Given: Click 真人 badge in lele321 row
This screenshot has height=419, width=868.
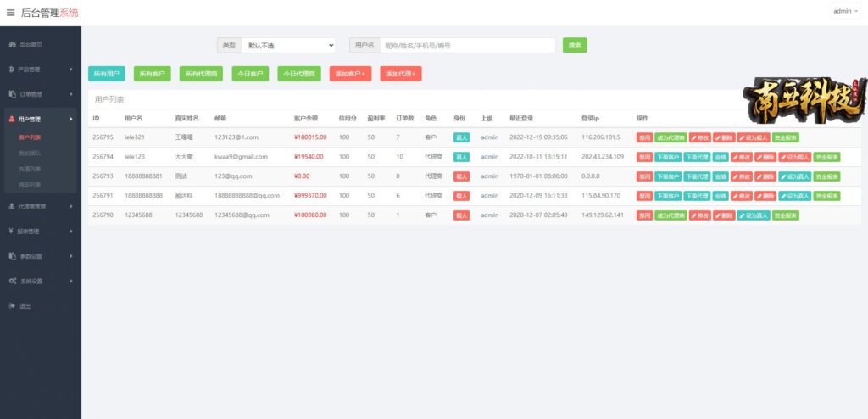Looking at the screenshot, I should pos(461,137).
